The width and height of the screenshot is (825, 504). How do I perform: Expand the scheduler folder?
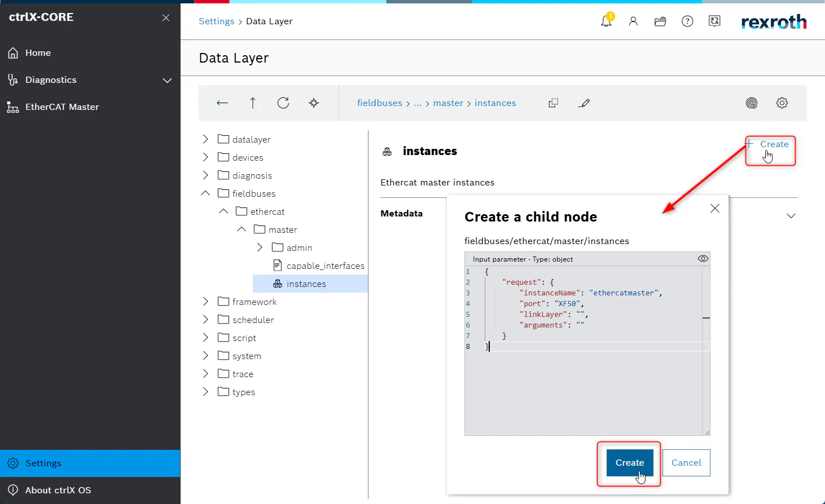coord(205,320)
